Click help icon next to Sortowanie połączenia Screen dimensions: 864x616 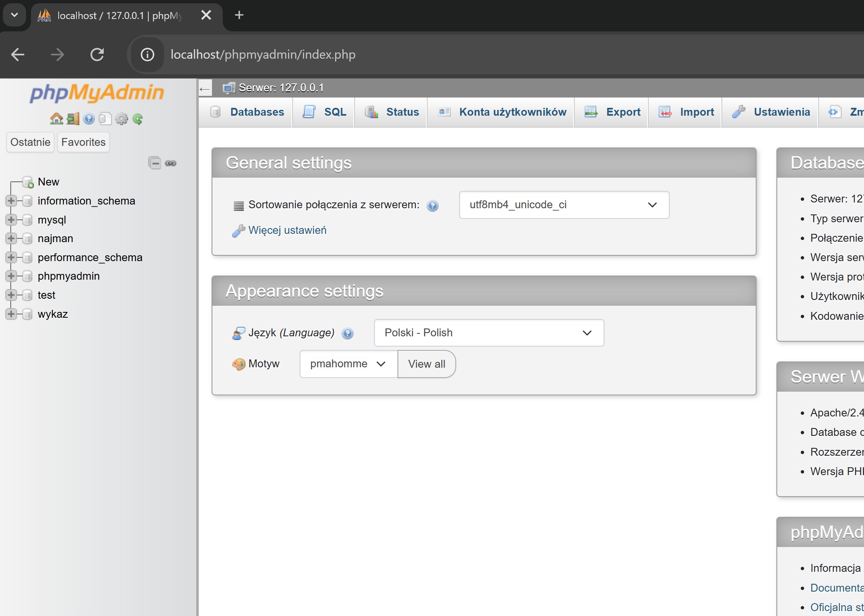(x=432, y=205)
